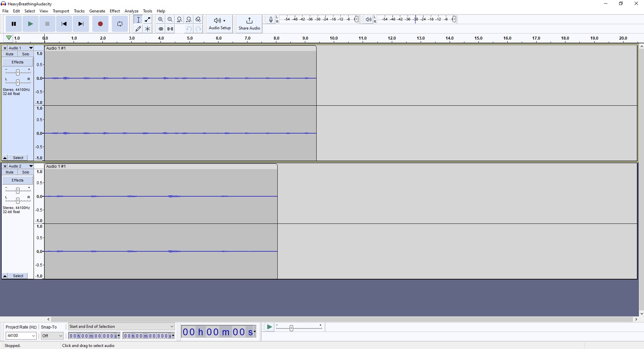The height and width of the screenshot is (349, 644).
Task: Click the Share Audio icon
Action: coord(249,23)
